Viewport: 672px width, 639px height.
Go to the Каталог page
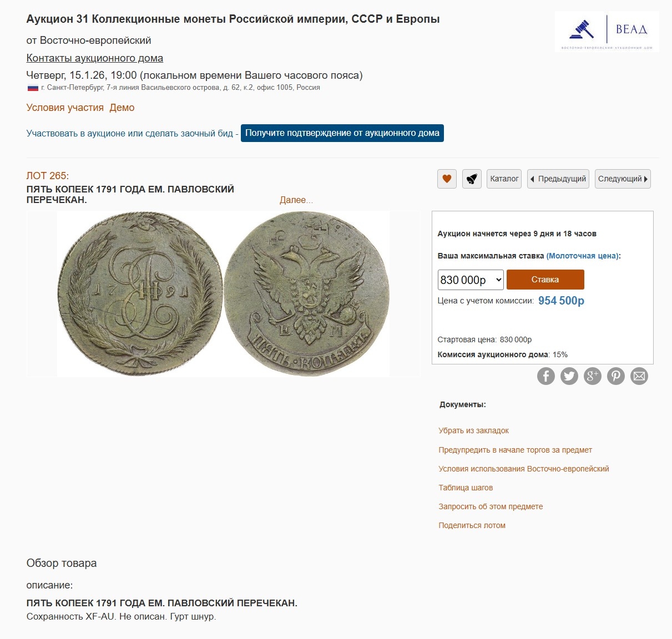pos(504,179)
